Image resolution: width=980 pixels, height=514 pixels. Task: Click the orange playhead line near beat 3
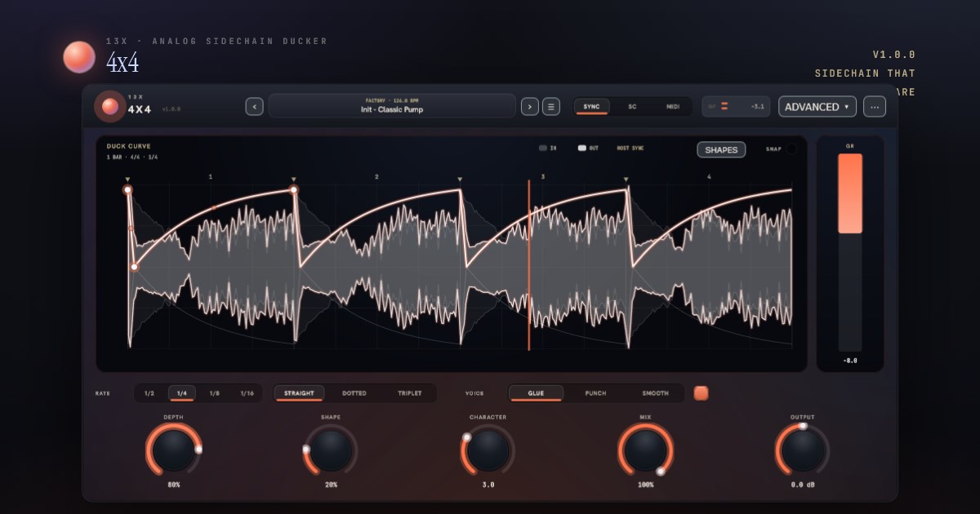(529, 265)
